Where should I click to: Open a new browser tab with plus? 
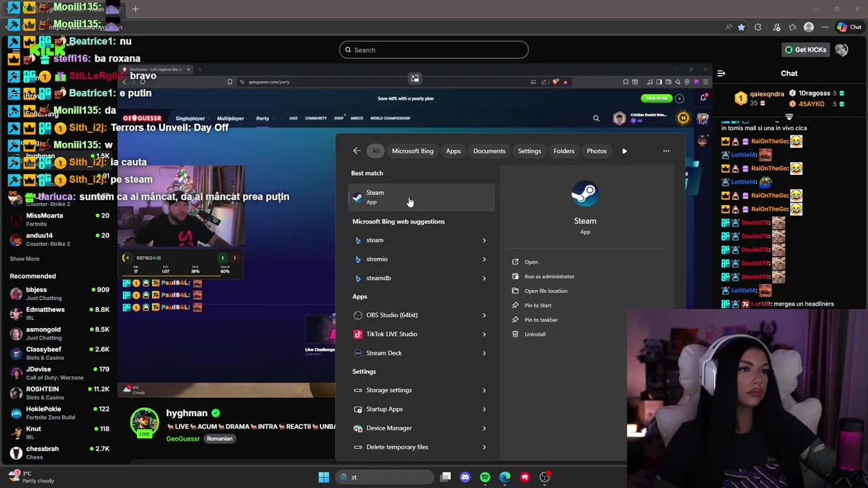click(x=136, y=9)
